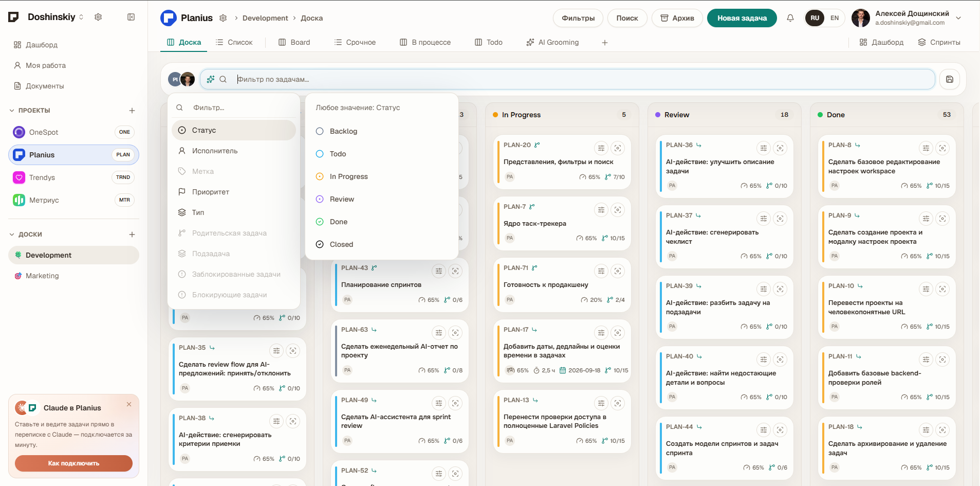Click the Фильтр... search field in dropdown
Screen dimensions: 980x486
pyautogui.click(x=234, y=107)
